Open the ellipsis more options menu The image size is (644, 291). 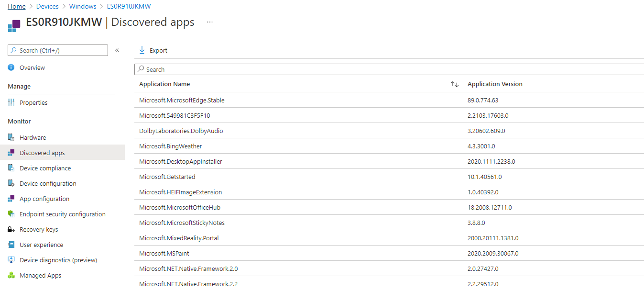tap(210, 22)
